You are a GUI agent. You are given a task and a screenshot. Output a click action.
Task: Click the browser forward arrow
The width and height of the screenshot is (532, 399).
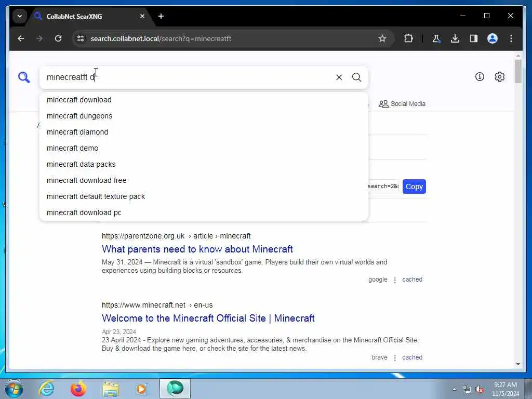[x=39, y=38]
